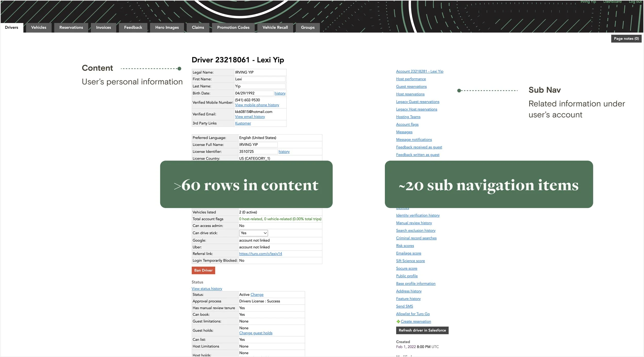Open the Change guest holds link
The height and width of the screenshot is (357, 644).
click(256, 333)
